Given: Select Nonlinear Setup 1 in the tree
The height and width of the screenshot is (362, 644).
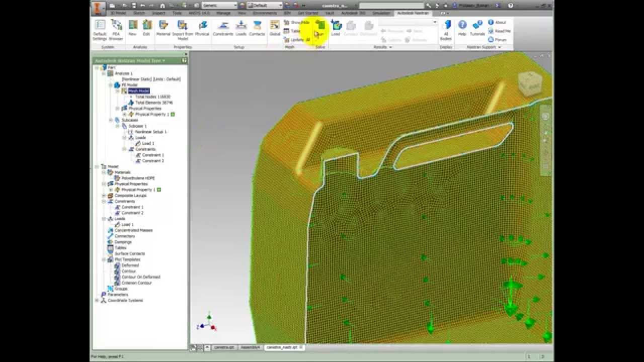Looking at the screenshot, I should tap(150, 132).
